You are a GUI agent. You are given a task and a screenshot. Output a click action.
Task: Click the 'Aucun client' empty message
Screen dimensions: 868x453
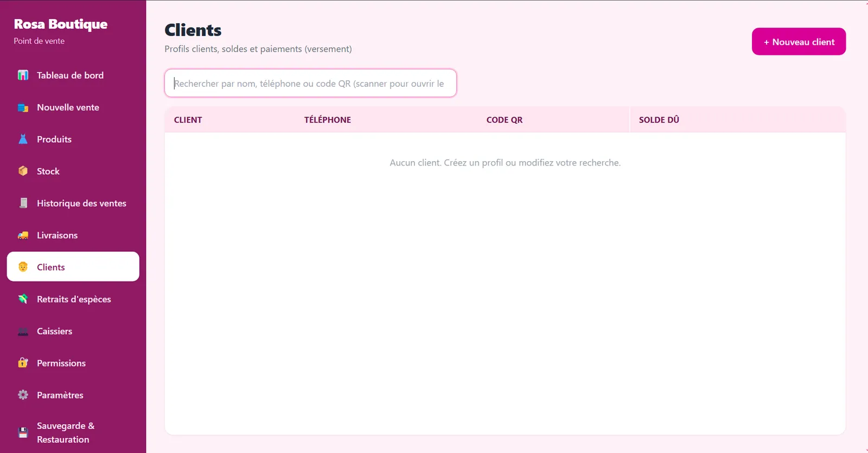point(505,163)
